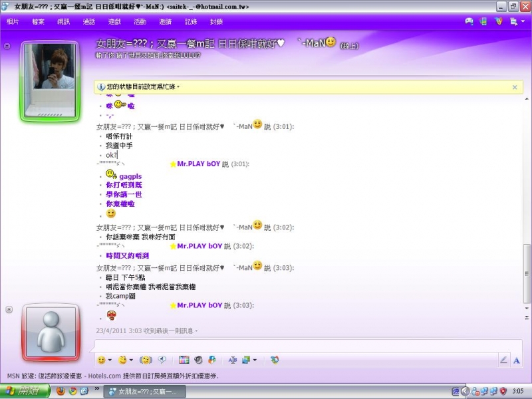The width and height of the screenshot is (532, 399).
Task: Open the MSN travel Hotels.com ad link
Action: 113,376
